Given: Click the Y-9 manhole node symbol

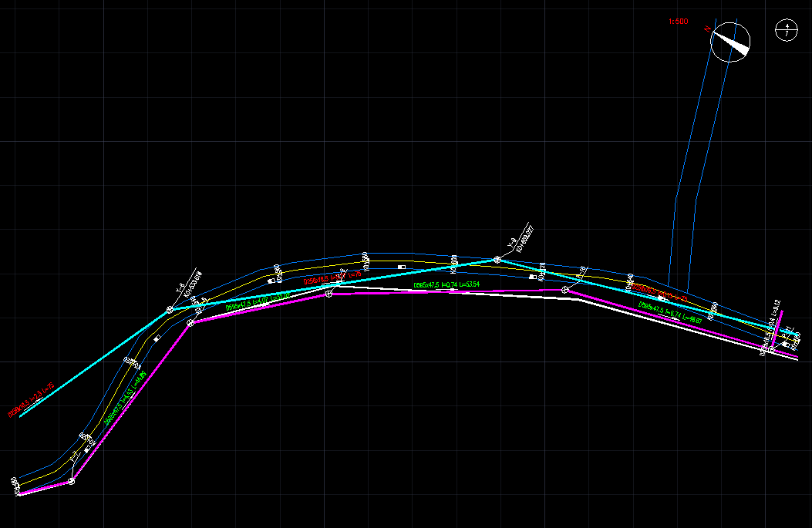Looking at the screenshot, I should [x=497, y=260].
